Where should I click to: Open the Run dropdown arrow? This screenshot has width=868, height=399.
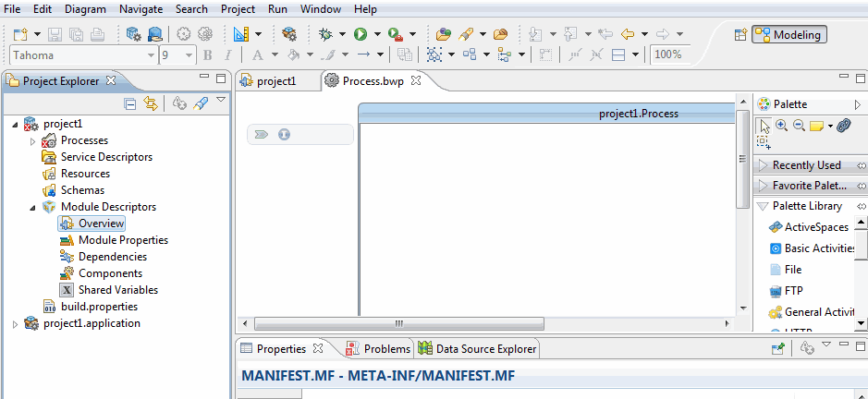[377, 34]
